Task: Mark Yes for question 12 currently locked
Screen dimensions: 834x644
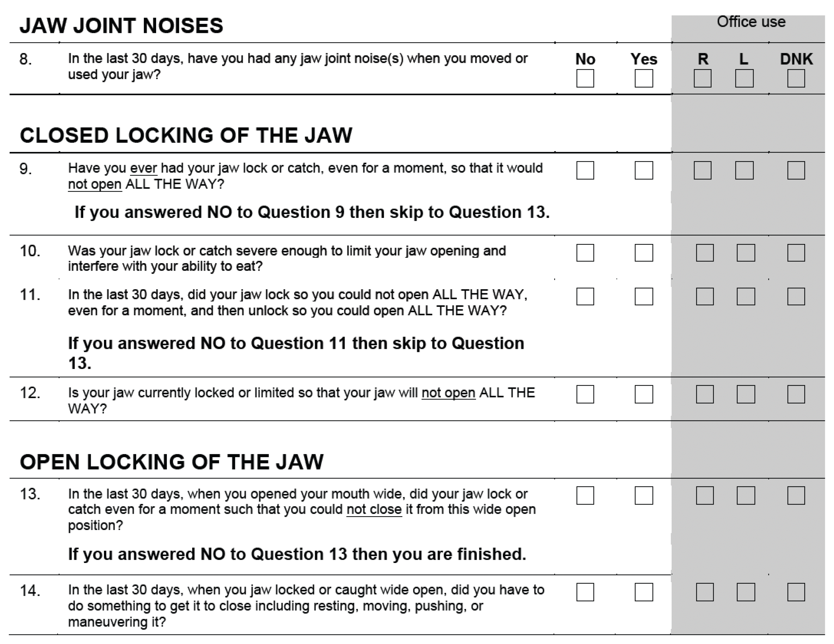Action: (643, 394)
